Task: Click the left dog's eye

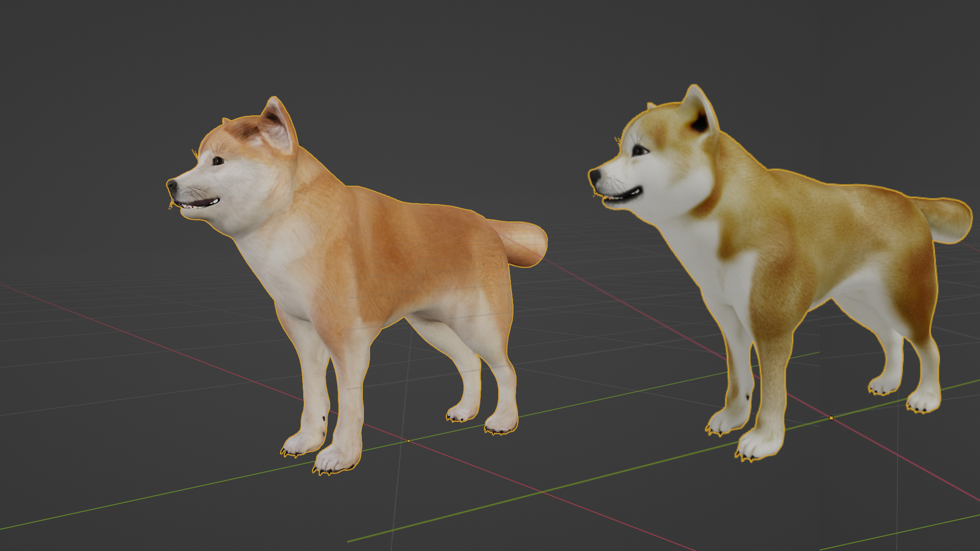Action: (218, 161)
